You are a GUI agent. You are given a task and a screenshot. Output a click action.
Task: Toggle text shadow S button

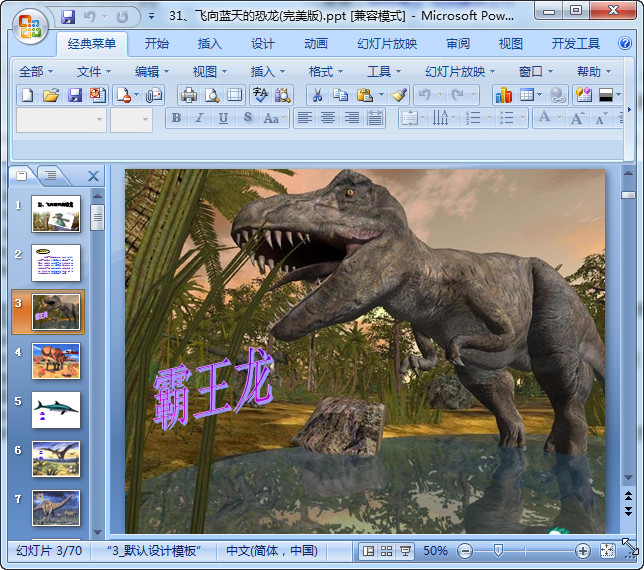(247, 118)
